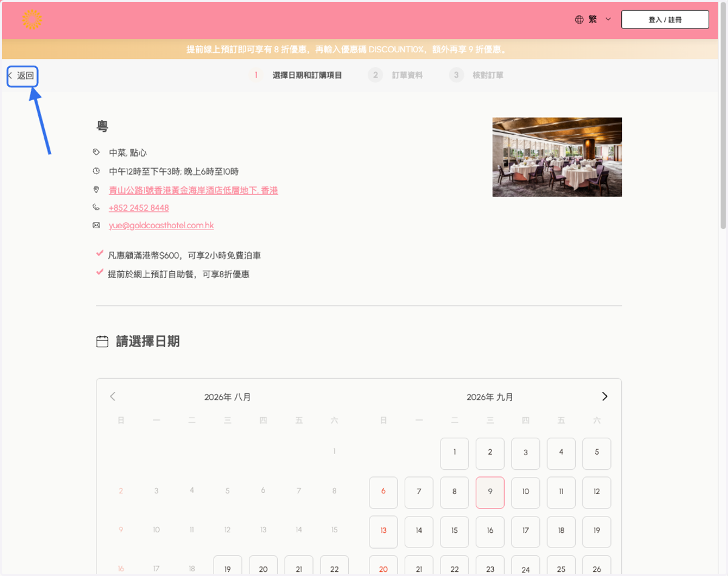Screen dimensions: 728x576
Task: Select September 3 on the calendar
Action: 525,453
